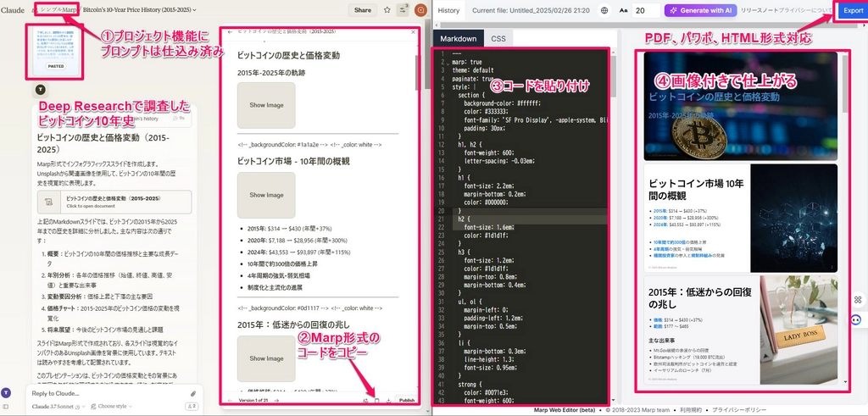Screen dimensions: 868x416
Task: Go to previous artifact version arrow
Action: [231, 400]
